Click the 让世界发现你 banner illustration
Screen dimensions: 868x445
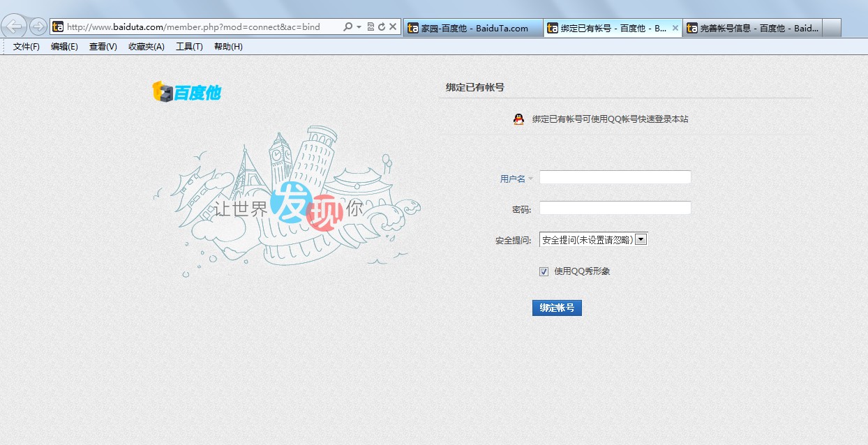287,202
